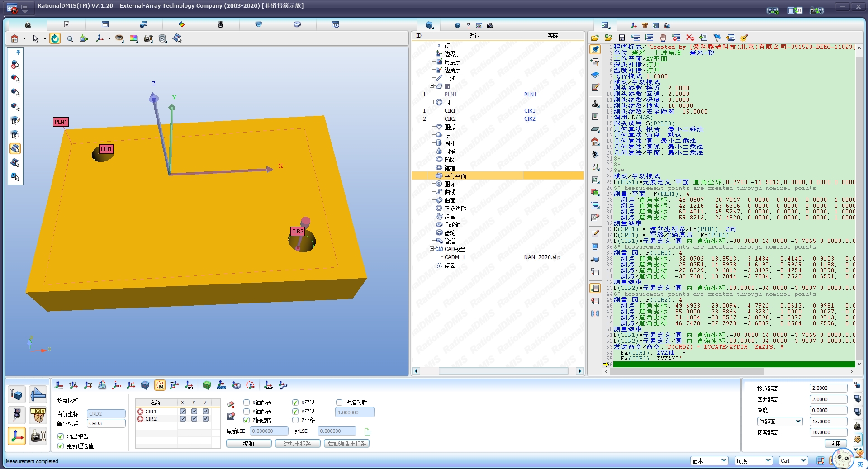Click the 接近距离 value field
This screenshot has height=469, width=868.
point(828,388)
